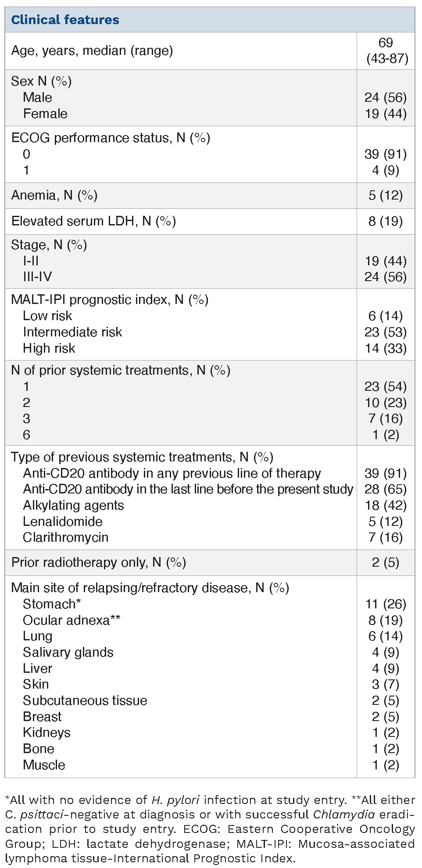Click the MALT-IPI prognostic index heading

point(110,300)
